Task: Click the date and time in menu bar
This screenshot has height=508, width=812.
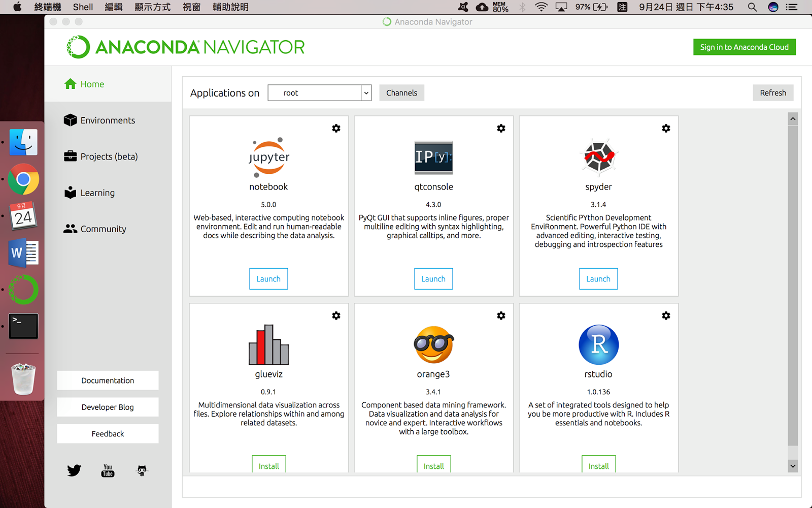Action: point(686,7)
